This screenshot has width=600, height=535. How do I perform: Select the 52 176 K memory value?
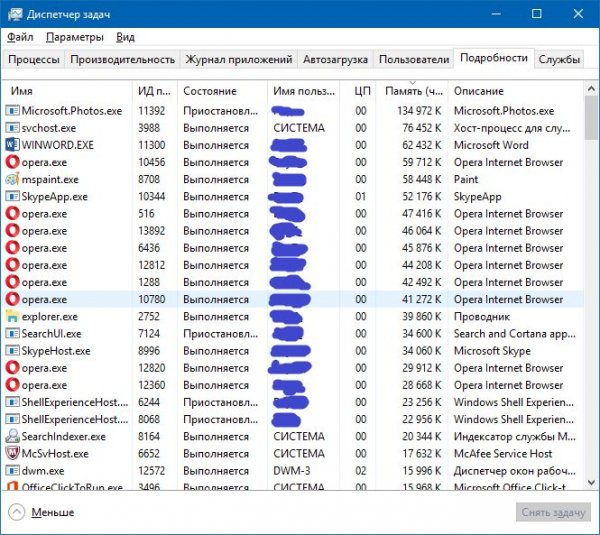coord(421,197)
